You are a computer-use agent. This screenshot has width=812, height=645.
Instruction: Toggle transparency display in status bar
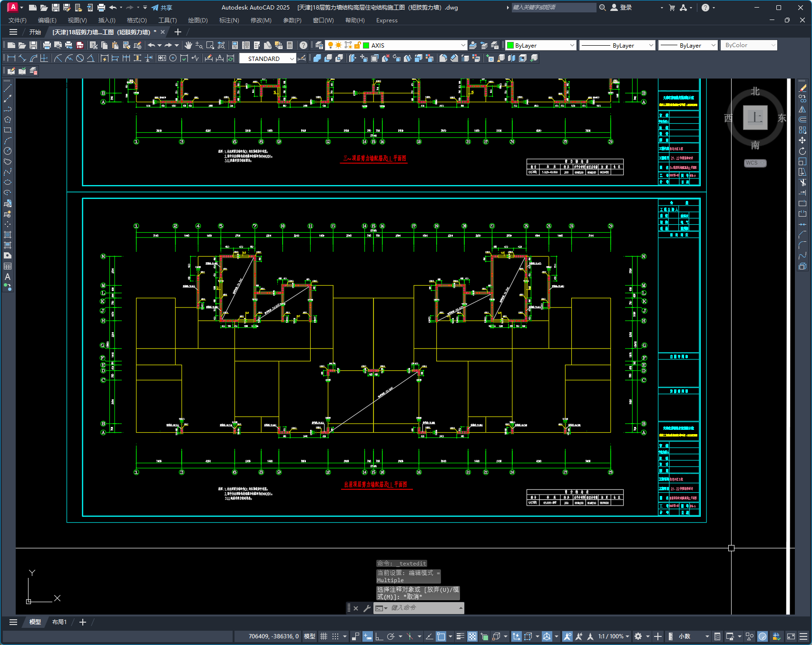[x=472, y=636]
